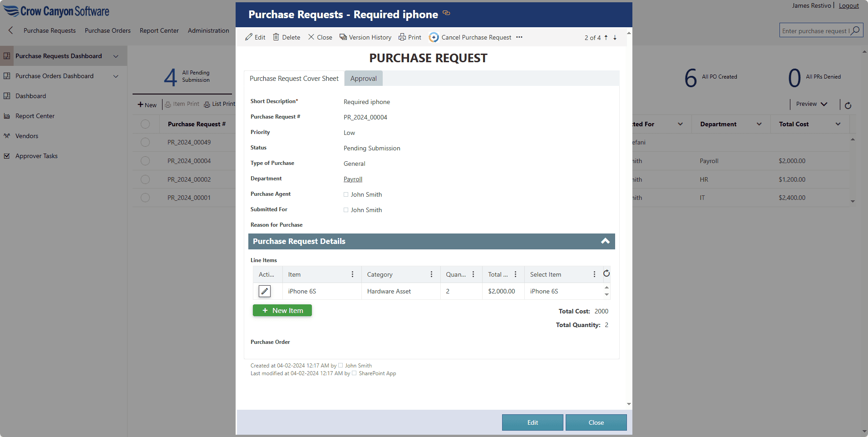Go to previous record with up arrow
868x437 pixels.
click(x=606, y=38)
